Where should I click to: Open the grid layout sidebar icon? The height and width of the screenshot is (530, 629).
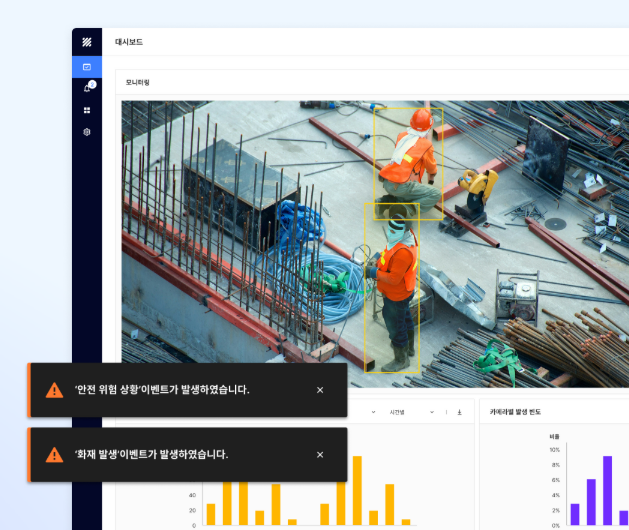click(87, 110)
